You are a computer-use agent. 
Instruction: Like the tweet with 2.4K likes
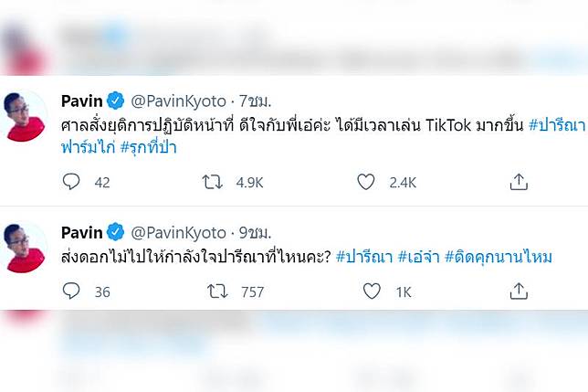pyautogui.click(x=366, y=182)
